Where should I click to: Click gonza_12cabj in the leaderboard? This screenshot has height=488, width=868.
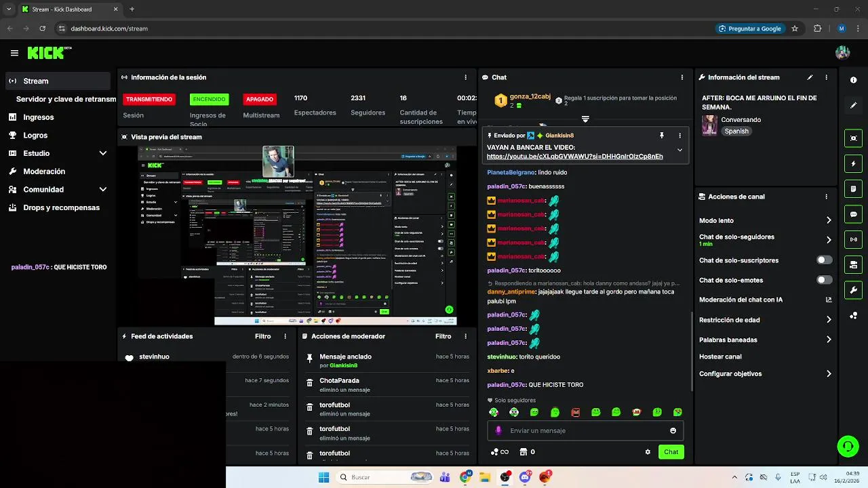coord(530,97)
